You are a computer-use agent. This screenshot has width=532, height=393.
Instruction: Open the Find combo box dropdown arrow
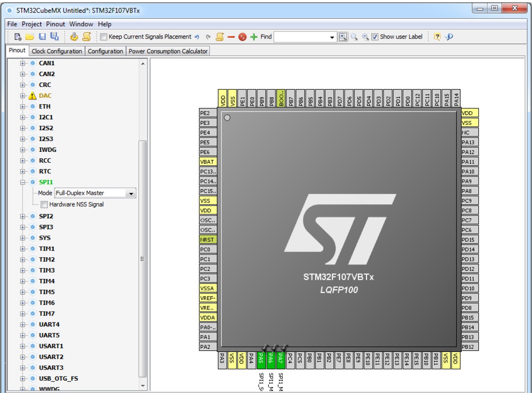(x=332, y=37)
